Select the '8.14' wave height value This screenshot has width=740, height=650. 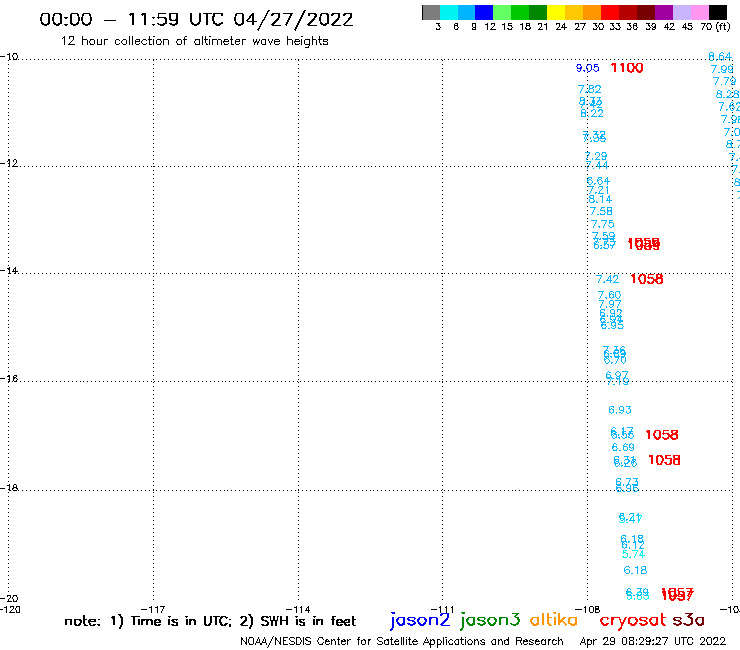600,199
